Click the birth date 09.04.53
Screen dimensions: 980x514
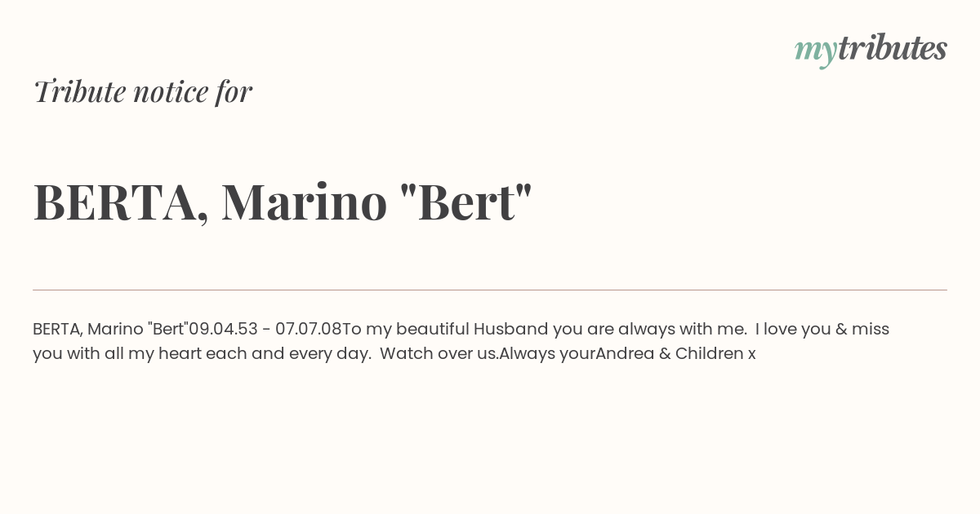point(223,330)
